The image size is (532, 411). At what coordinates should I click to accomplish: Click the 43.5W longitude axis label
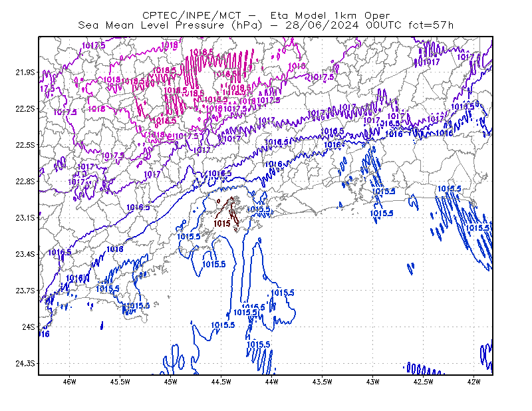pos(323,382)
